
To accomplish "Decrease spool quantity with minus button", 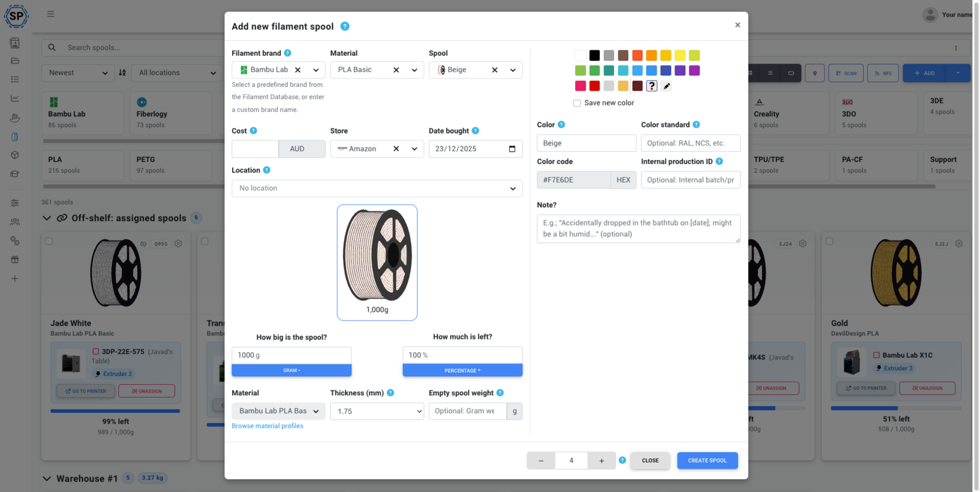I will click(541, 461).
